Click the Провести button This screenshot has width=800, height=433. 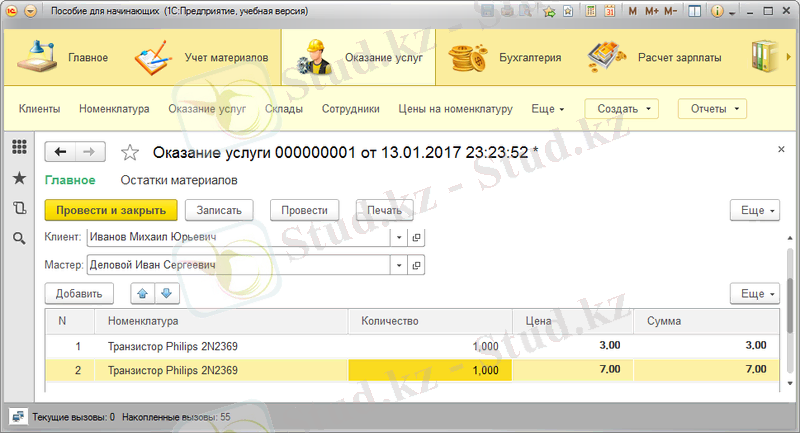[304, 210]
